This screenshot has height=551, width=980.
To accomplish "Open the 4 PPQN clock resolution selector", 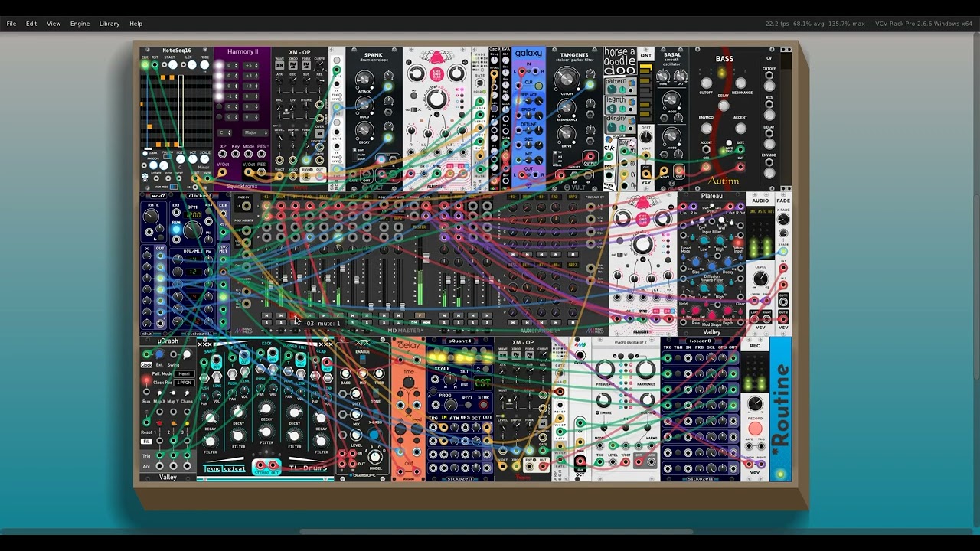I will point(185,383).
